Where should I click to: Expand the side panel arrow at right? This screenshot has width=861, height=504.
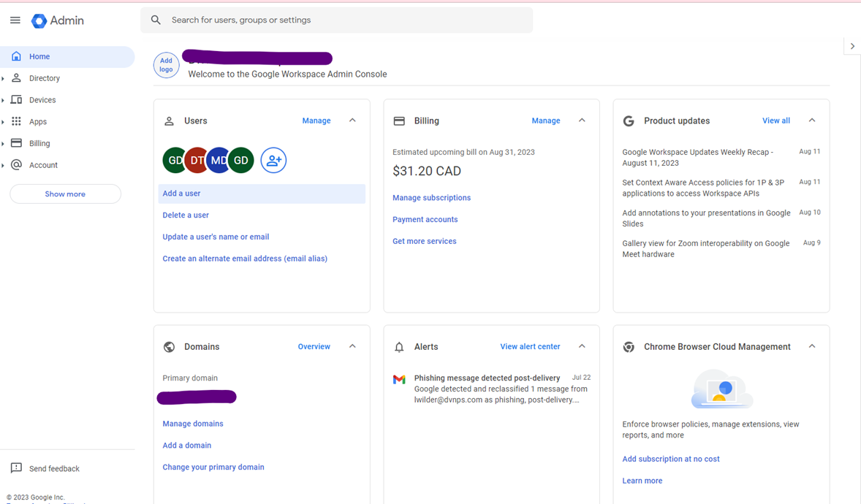(x=852, y=46)
